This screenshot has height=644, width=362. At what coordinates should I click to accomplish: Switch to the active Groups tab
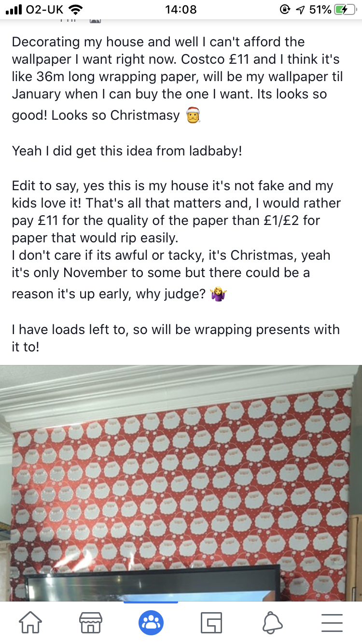pyautogui.click(x=151, y=623)
